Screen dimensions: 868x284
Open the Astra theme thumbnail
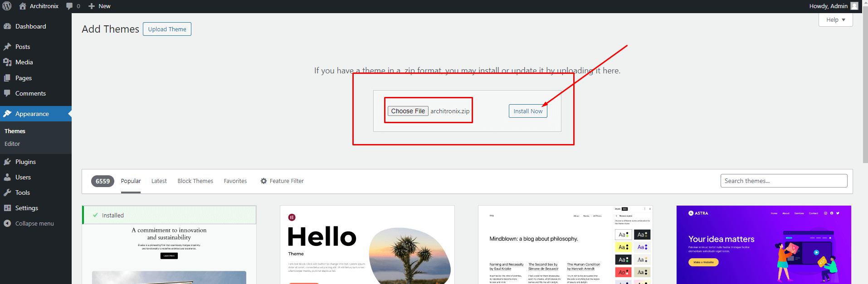pyautogui.click(x=764, y=245)
